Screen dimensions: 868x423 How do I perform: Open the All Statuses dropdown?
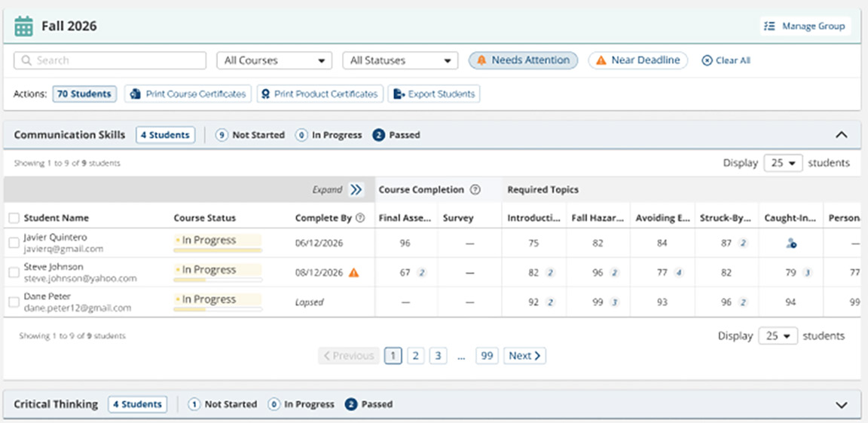coord(400,60)
